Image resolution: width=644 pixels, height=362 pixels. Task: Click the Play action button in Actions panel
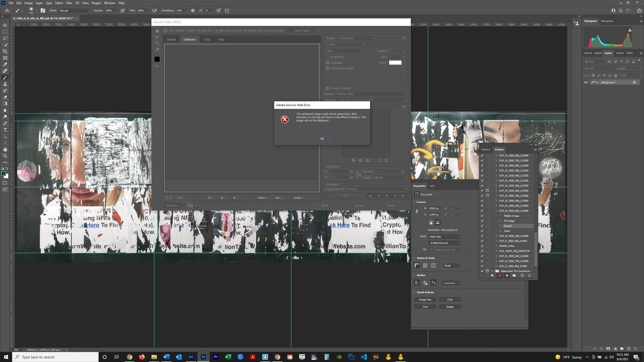click(507, 276)
